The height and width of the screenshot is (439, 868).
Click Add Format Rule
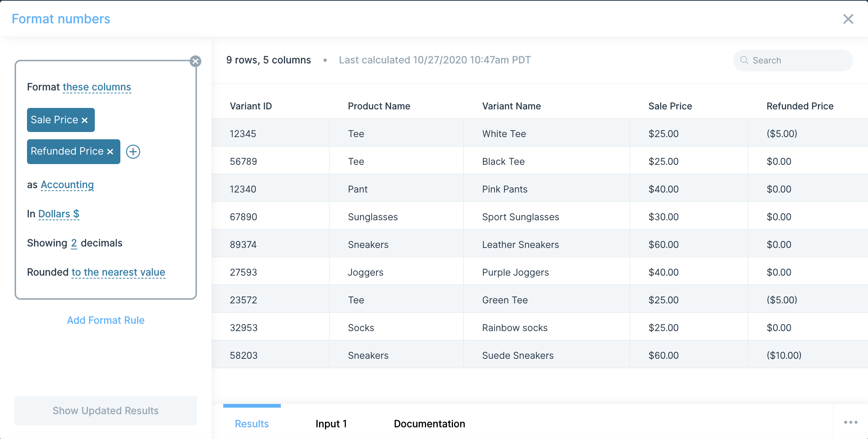[106, 320]
